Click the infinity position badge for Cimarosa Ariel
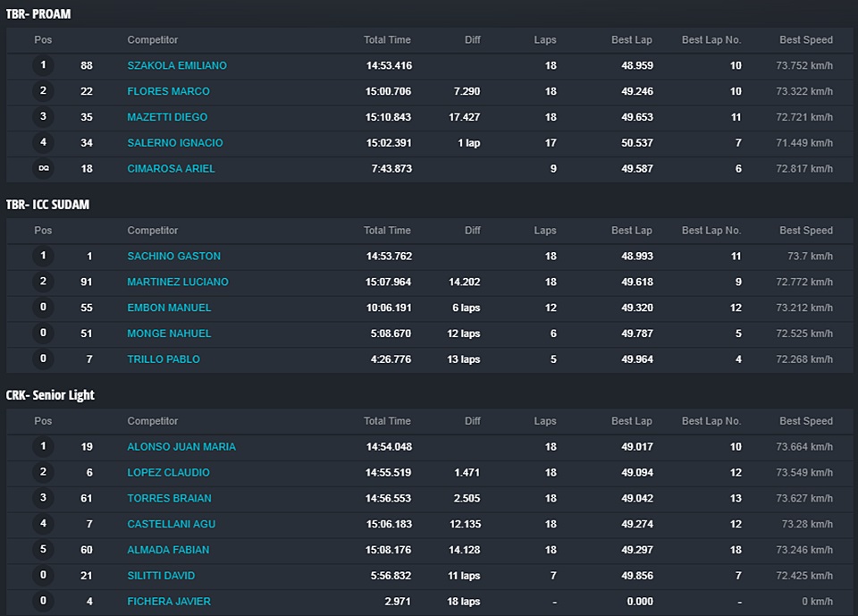 (43, 169)
